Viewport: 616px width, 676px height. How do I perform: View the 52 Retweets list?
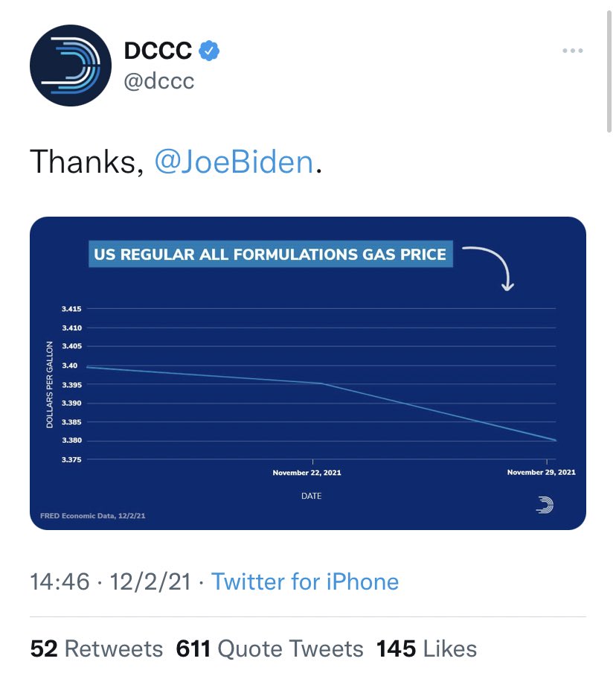pos(97,649)
